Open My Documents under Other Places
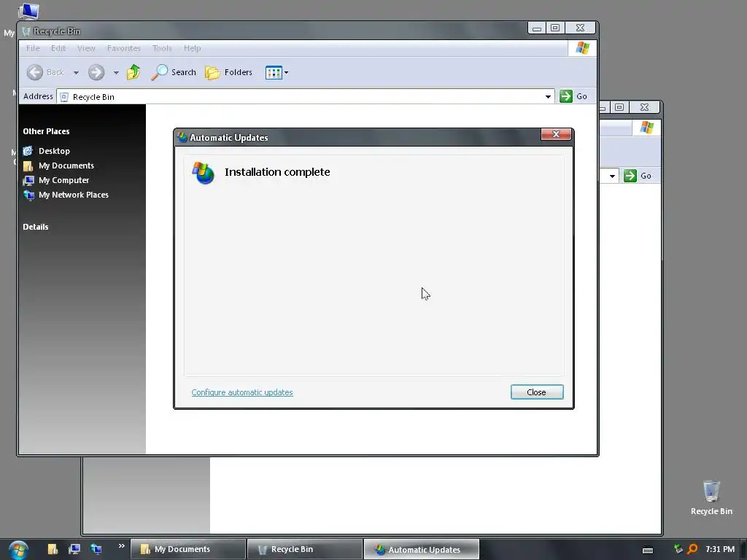This screenshot has width=747, height=560. point(58,166)
